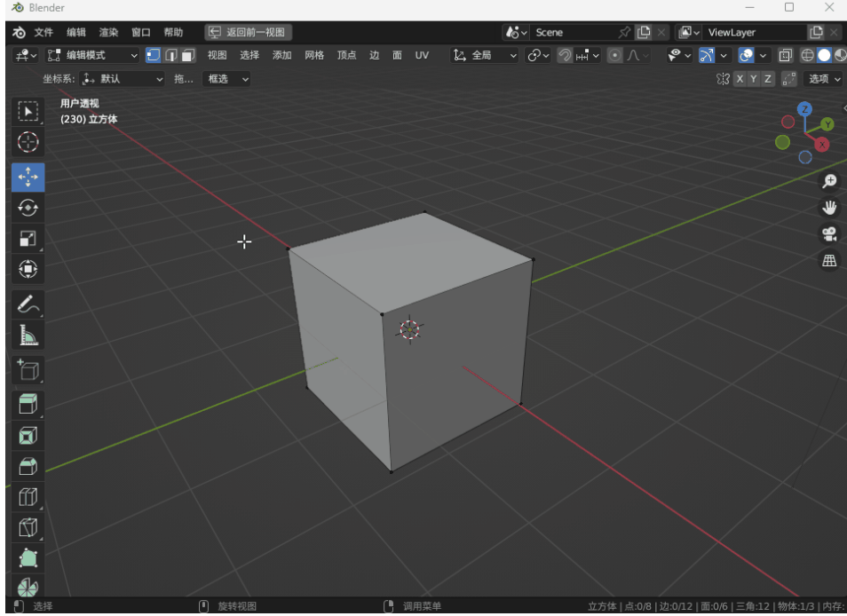Open the pivot point dropdown

coord(537,55)
